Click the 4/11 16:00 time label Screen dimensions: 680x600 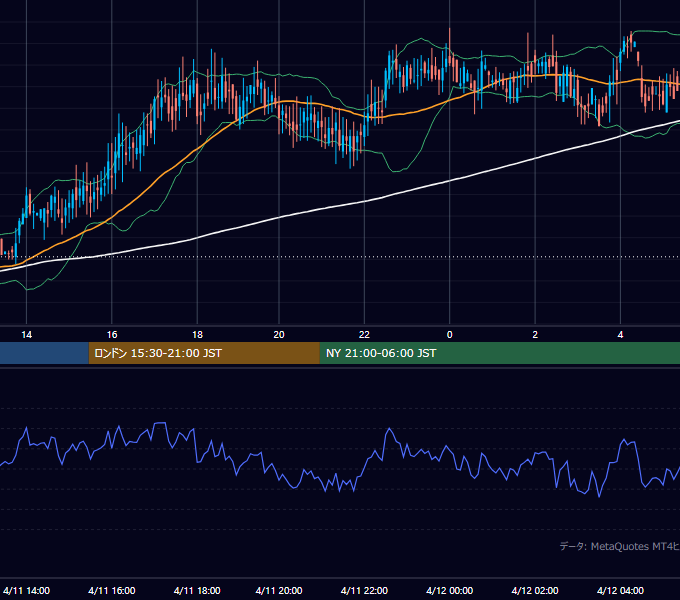(x=112, y=590)
